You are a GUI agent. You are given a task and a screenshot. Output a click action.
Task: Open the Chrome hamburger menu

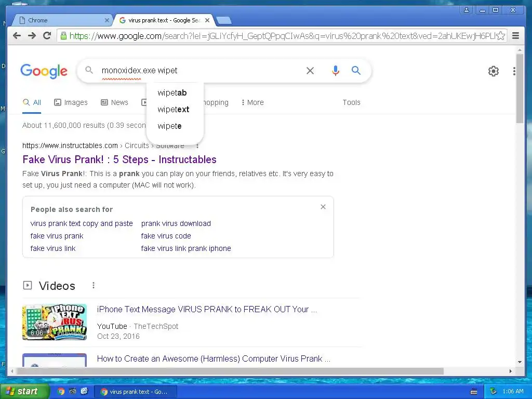(x=516, y=36)
